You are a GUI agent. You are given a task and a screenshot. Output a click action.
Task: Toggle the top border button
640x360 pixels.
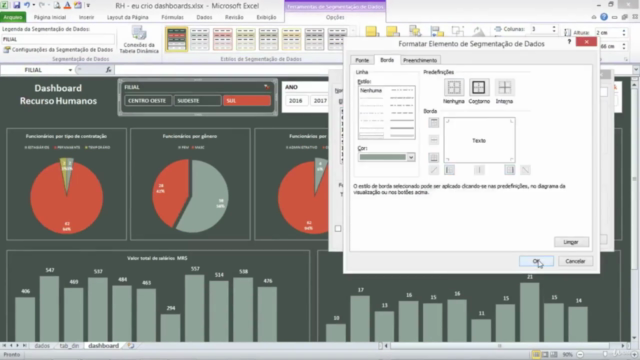(433, 122)
